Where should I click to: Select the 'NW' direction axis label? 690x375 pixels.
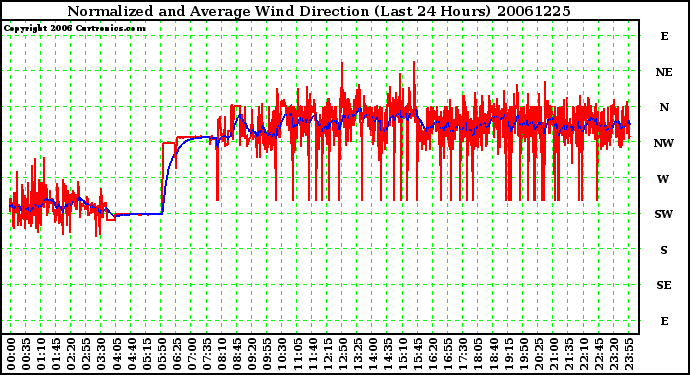[x=664, y=143]
